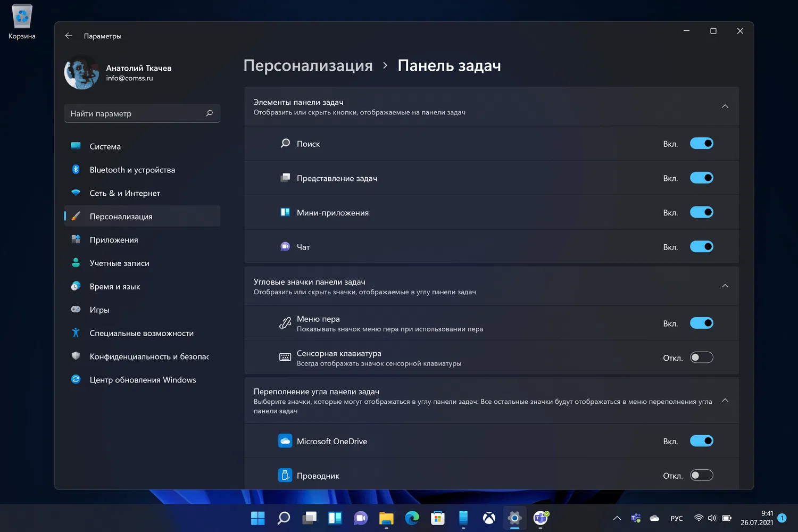Screen dimensions: 798x532
Task: Open Специальные возможности settings category
Action: click(x=142, y=333)
